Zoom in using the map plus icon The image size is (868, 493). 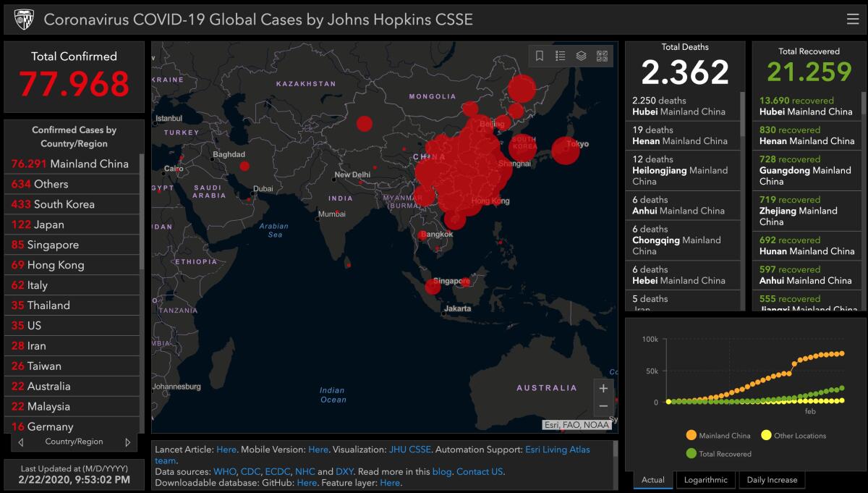click(x=603, y=388)
